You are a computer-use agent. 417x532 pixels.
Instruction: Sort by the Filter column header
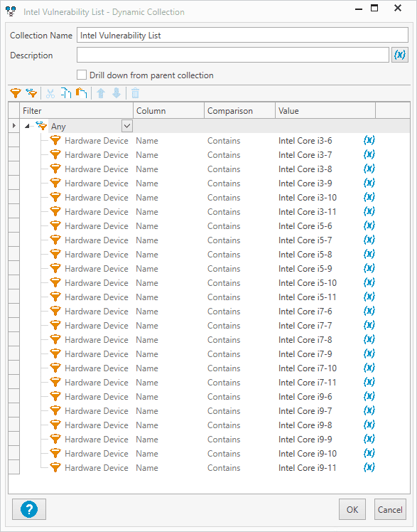(77, 111)
